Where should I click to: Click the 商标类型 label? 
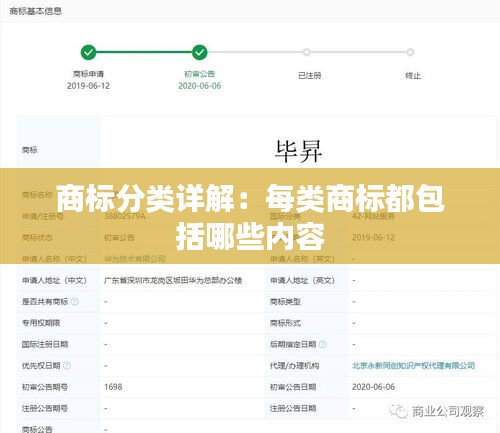tap(285, 302)
